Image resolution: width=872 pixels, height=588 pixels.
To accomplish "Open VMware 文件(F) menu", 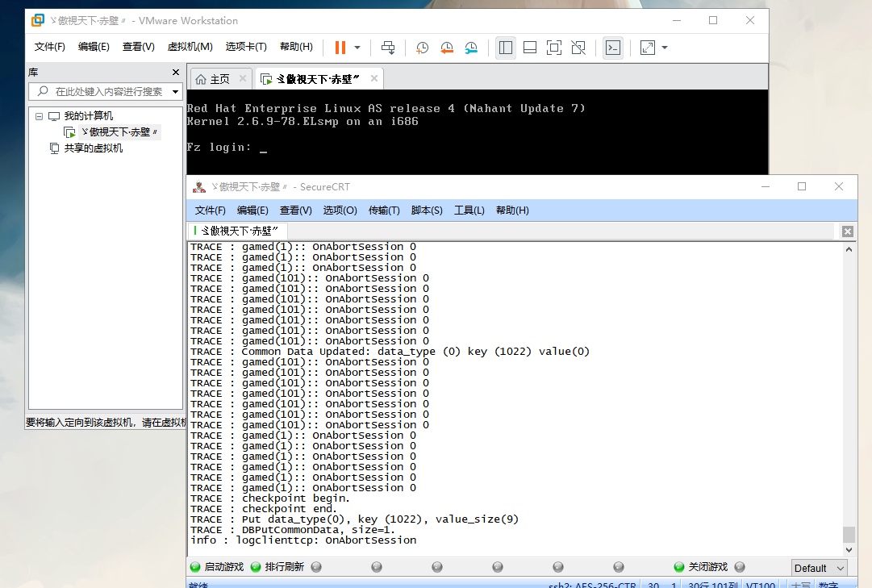I will (49, 47).
